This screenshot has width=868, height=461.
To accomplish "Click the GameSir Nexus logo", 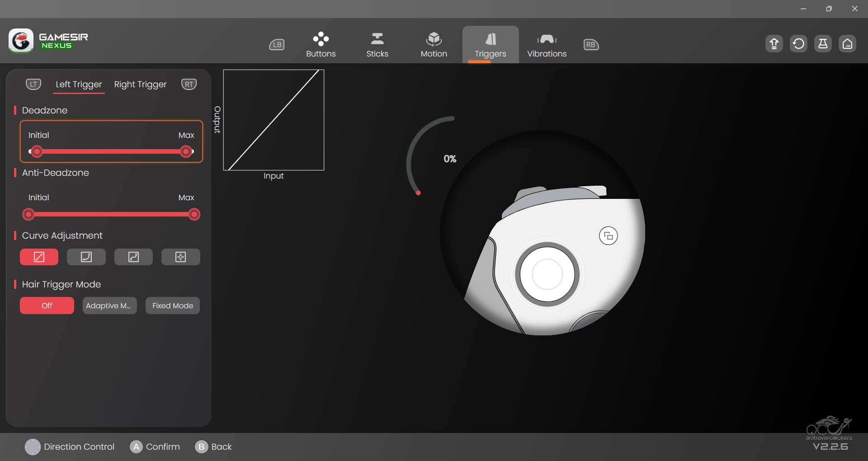I will [x=48, y=41].
